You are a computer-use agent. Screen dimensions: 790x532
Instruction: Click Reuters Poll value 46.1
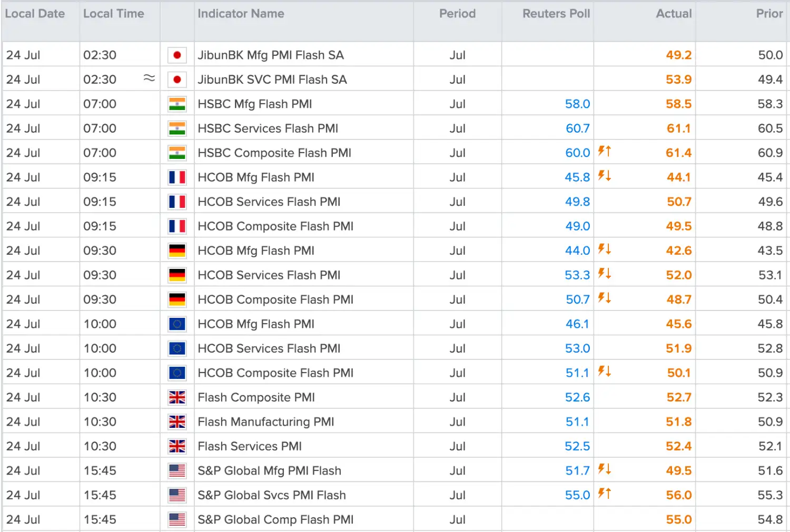(577, 324)
